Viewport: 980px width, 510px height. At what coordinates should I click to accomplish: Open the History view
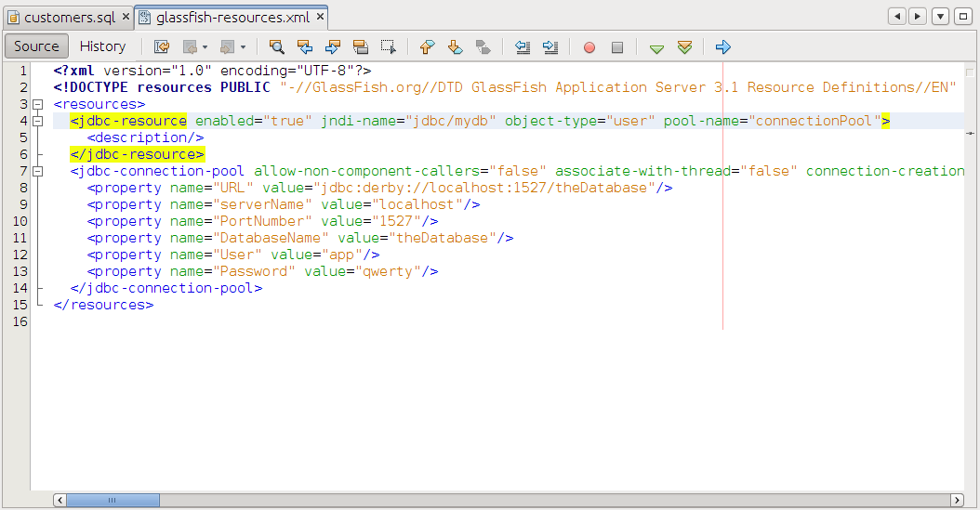102,46
